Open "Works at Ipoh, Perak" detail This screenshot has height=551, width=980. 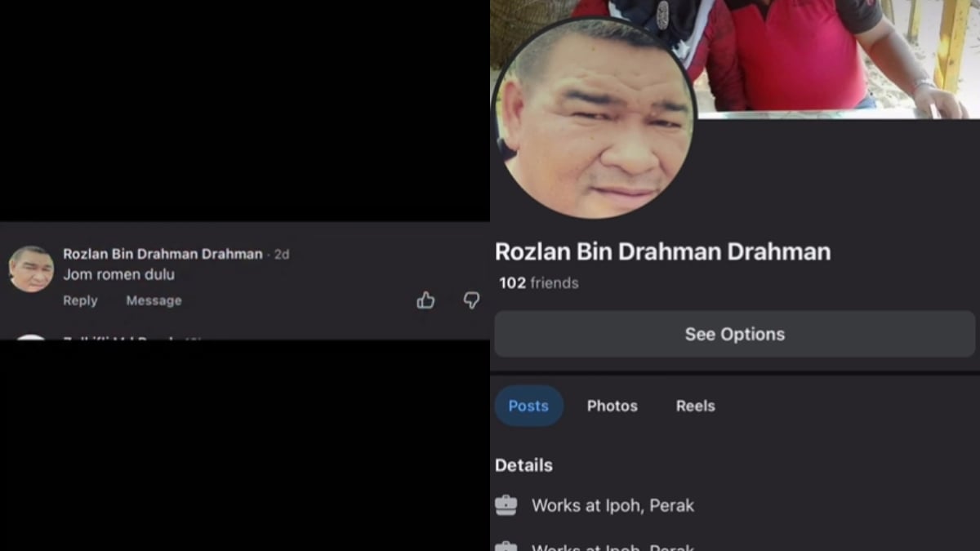point(612,505)
